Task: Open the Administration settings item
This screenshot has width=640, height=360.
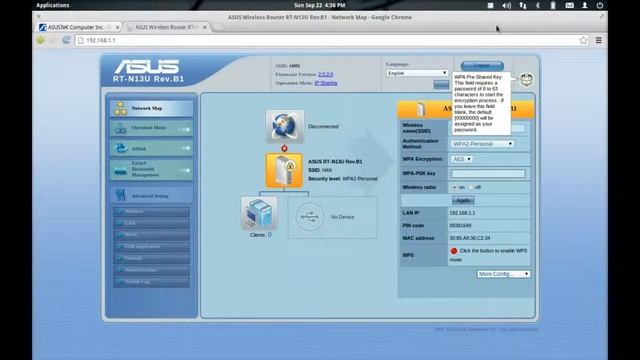Action: 151,270
